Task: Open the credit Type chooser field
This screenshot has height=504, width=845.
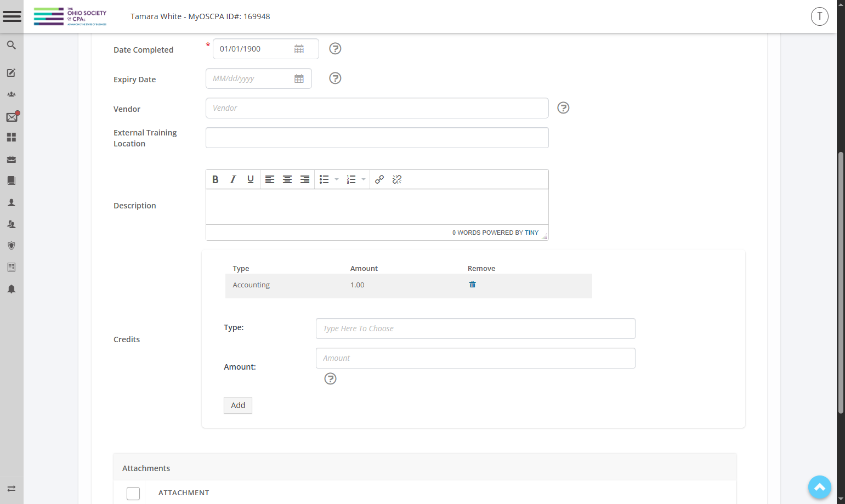Action: coord(475,329)
